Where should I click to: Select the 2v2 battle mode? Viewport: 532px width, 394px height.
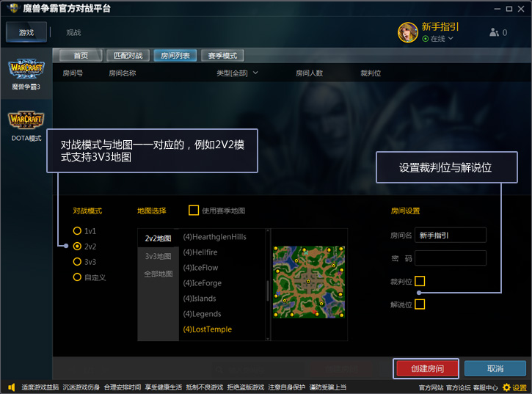click(x=77, y=246)
